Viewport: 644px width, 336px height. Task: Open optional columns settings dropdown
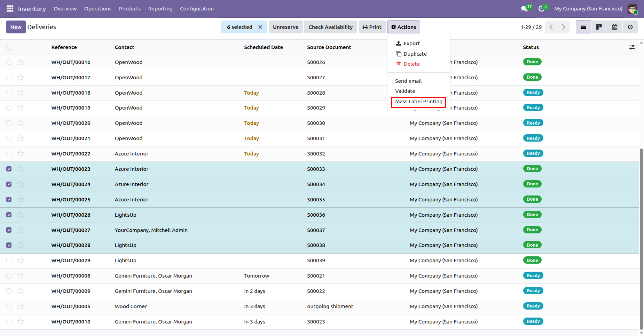pos(632,47)
